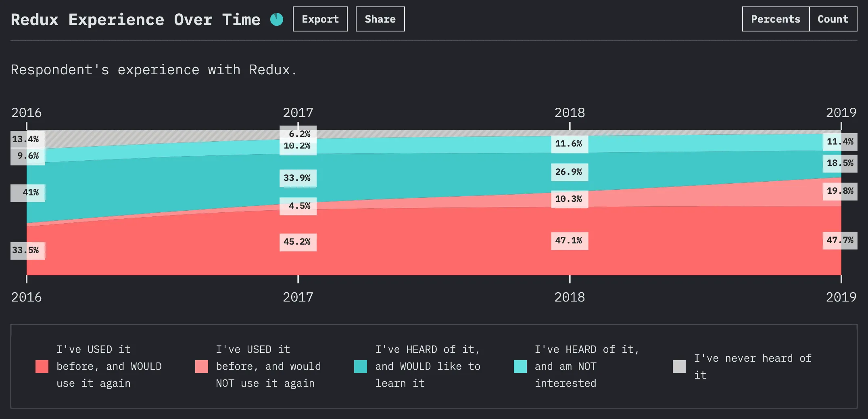Viewport: 868px width, 419px height.
Task: Click the 13.4% data label for 2016
Action: point(27,139)
